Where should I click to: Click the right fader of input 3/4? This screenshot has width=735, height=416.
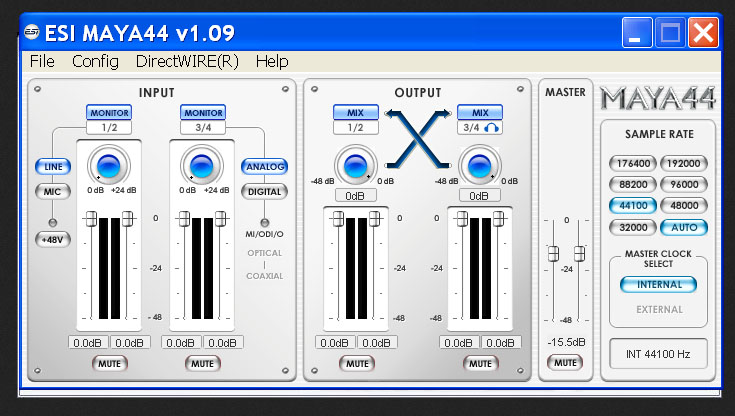(220, 219)
